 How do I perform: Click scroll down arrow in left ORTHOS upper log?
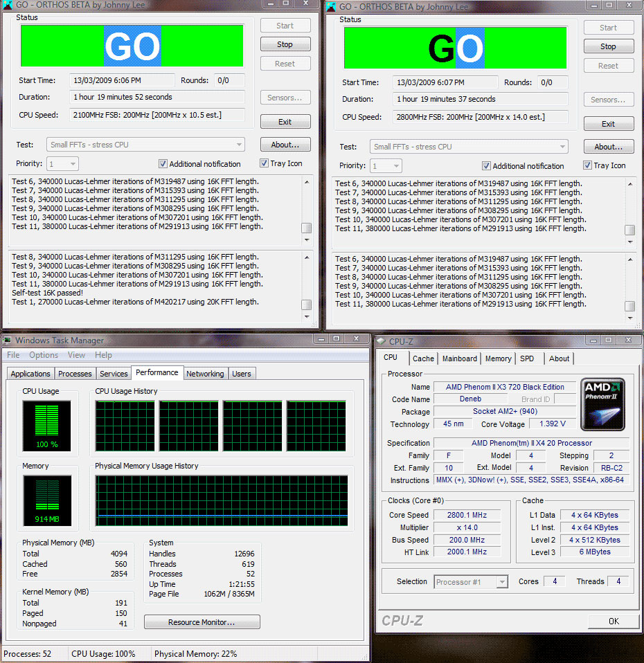(307, 239)
